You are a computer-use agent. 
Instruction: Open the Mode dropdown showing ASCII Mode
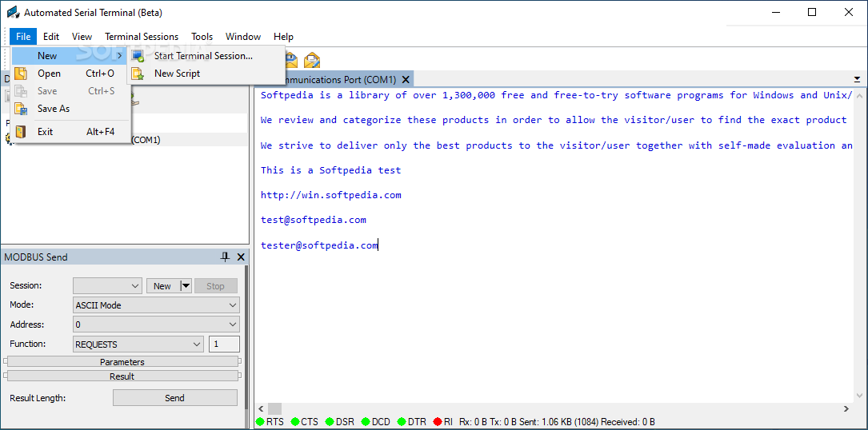[x=156, y=305]
